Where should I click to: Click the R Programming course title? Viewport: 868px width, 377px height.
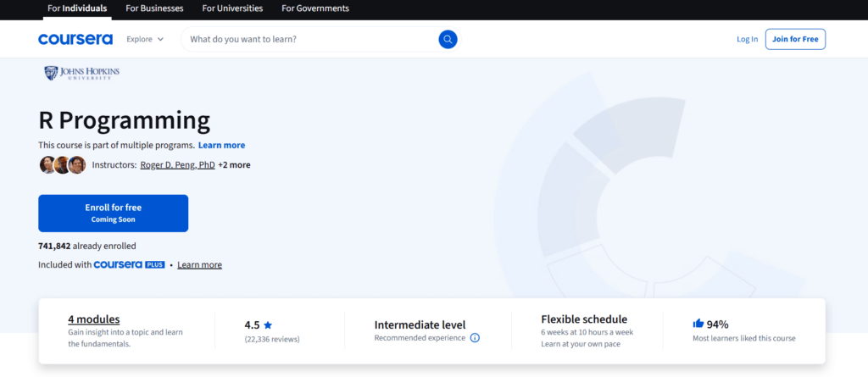click(x=125, y=120)
